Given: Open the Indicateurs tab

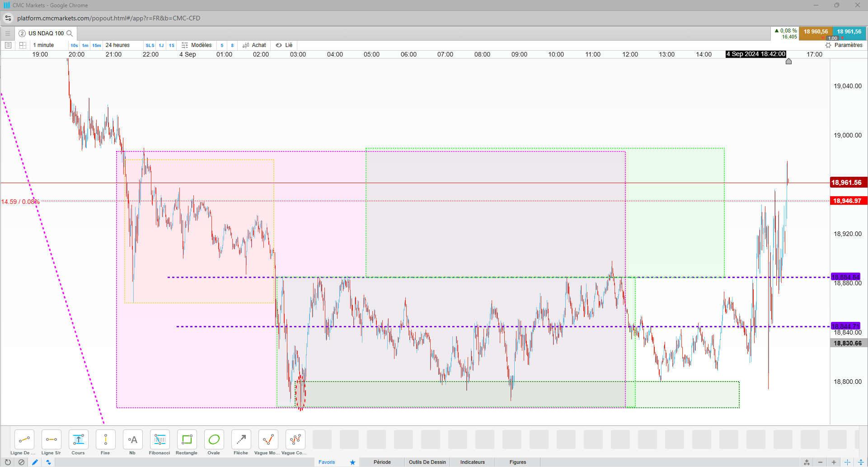Looking at the screenshot, I should [x=473, y=462].
